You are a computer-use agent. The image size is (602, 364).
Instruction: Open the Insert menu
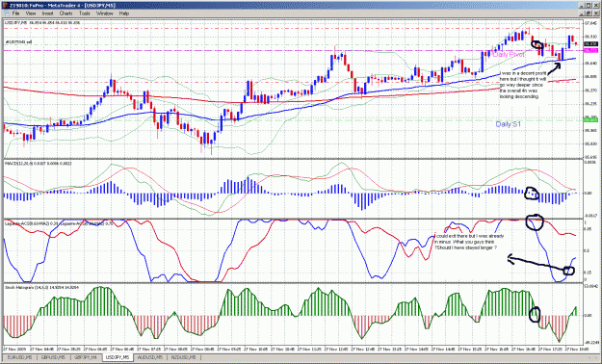47,13
